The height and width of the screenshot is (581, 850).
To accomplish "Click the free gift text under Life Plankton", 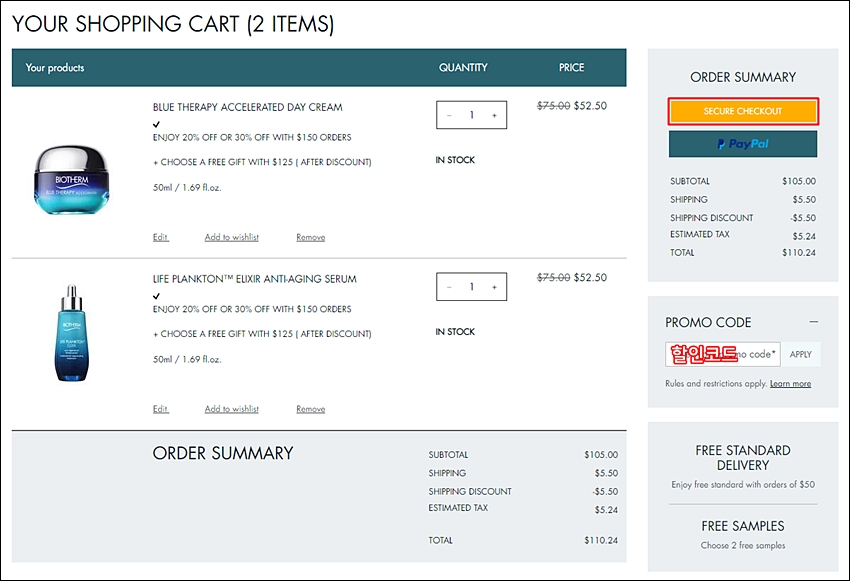I will coord(262,334).
